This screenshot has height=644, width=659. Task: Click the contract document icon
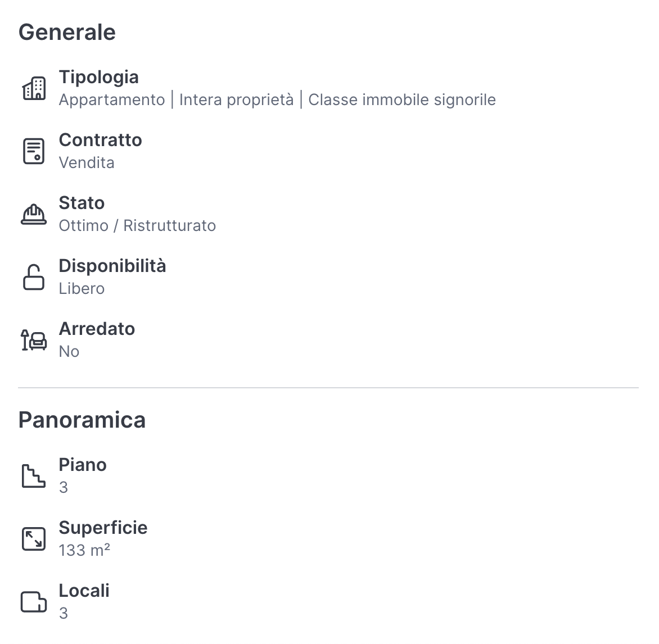(34, 151)
